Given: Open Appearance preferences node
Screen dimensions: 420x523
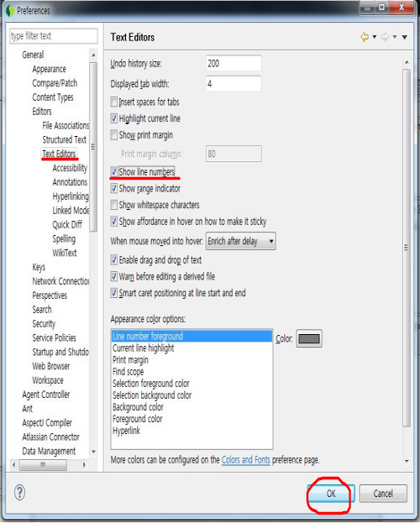Looking at the screenshot, I should [x=49, y=69].
